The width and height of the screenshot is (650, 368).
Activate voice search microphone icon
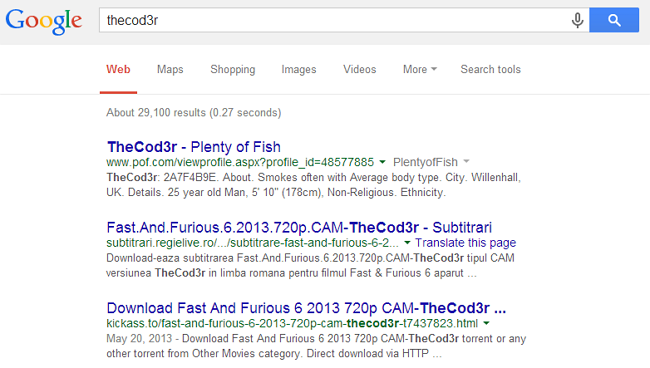click(x=577, y=20)
